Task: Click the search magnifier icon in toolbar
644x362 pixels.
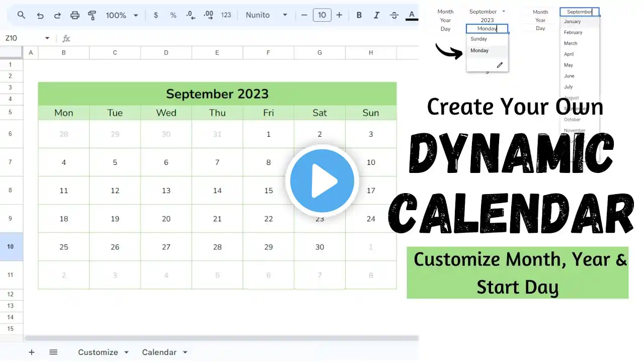Action: tap(21, 15)
